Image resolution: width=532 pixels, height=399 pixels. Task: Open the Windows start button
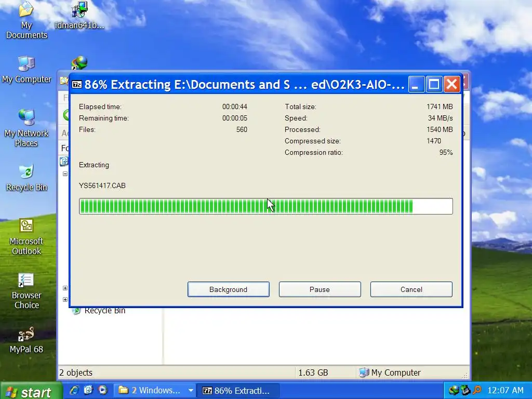pos(31,391)
